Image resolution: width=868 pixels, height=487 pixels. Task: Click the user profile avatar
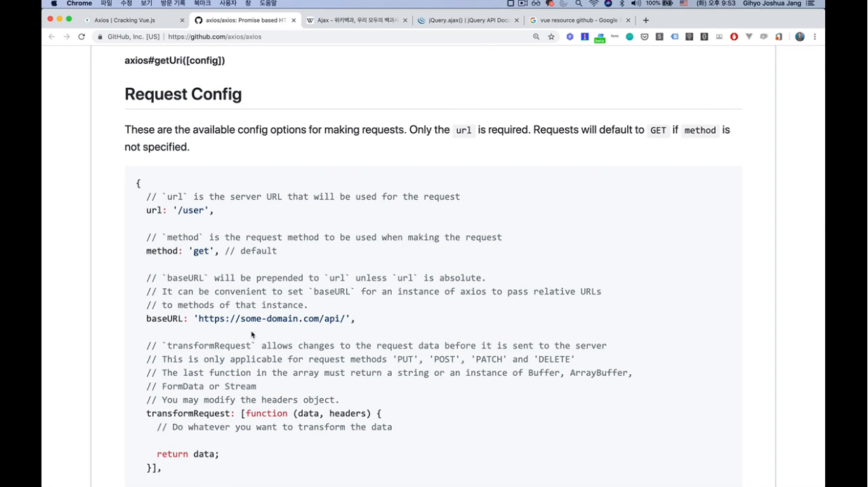[x=799, y=37]
